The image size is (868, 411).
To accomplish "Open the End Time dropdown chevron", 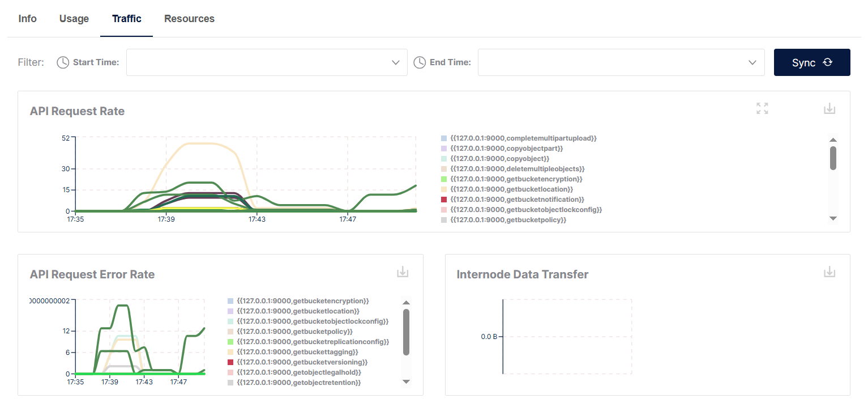I will [752, 62].
